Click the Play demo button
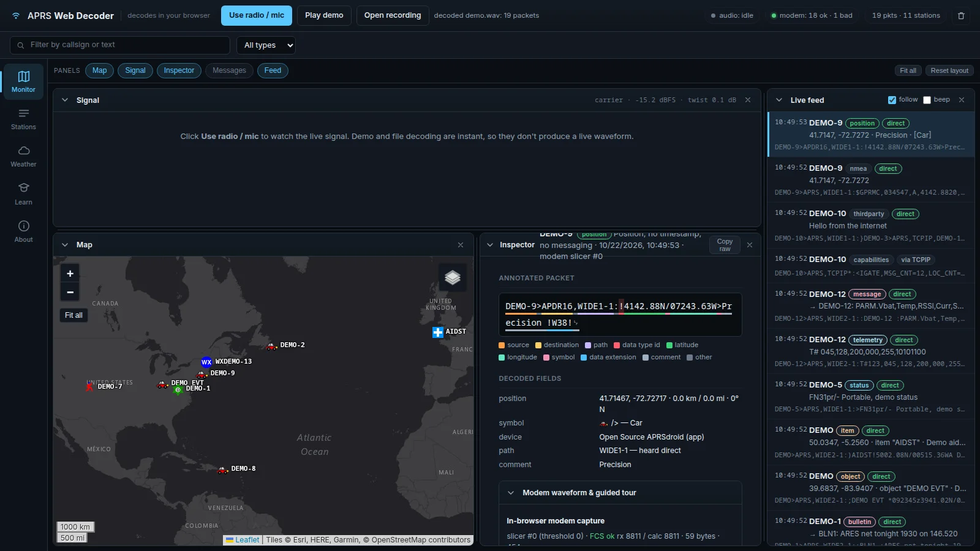 (324, 15)
